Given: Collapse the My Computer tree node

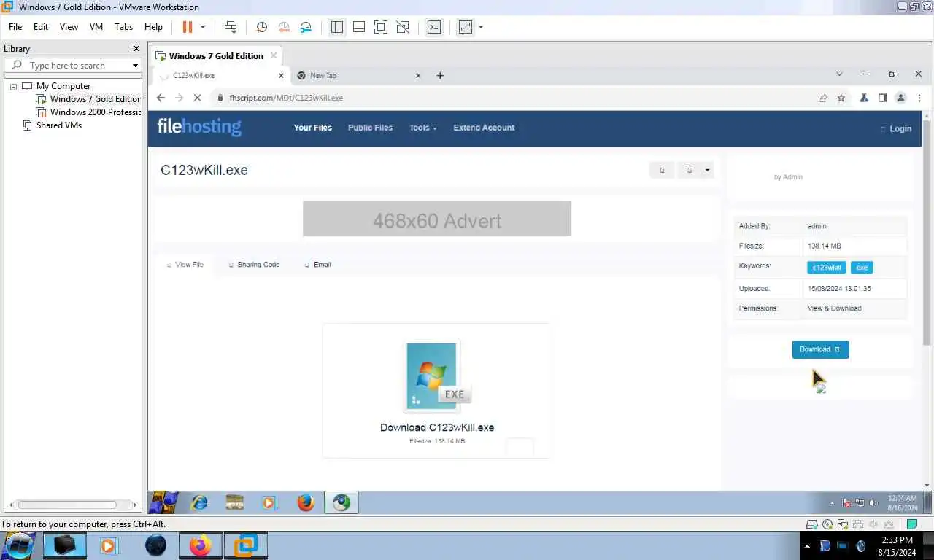Looking at the screenshot, I should tap(13, 86).
